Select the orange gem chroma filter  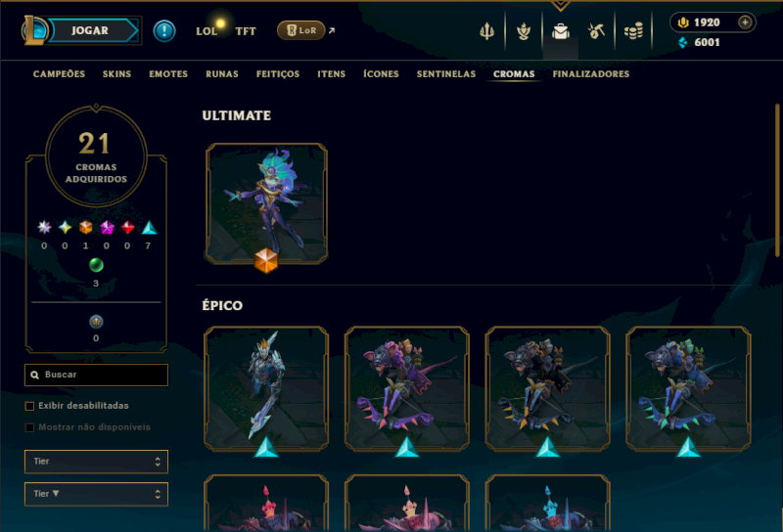click(x=86, y=228)
